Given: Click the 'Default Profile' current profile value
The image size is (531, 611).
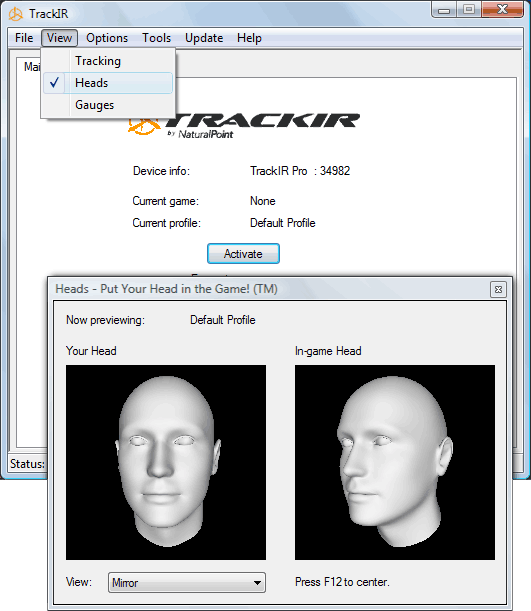Looking at the screenshot, I should coord(282,223).
